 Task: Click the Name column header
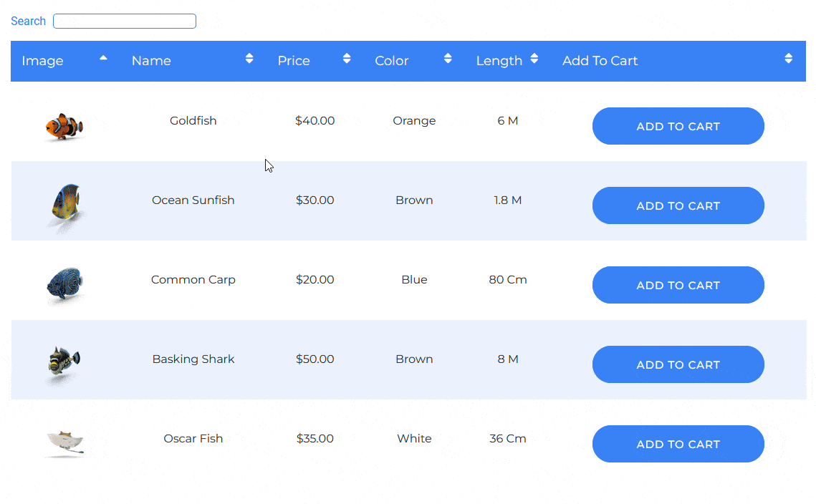[151, 60]
